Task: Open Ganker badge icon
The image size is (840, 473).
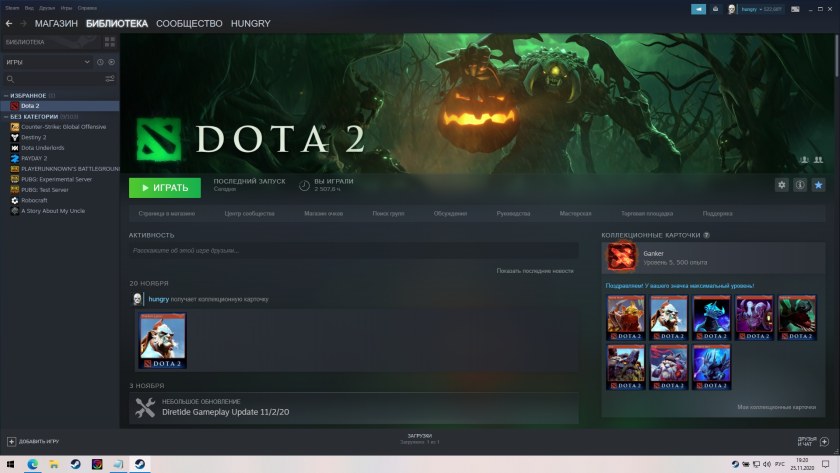Action: pyautogui.click(x=622, y=257)
